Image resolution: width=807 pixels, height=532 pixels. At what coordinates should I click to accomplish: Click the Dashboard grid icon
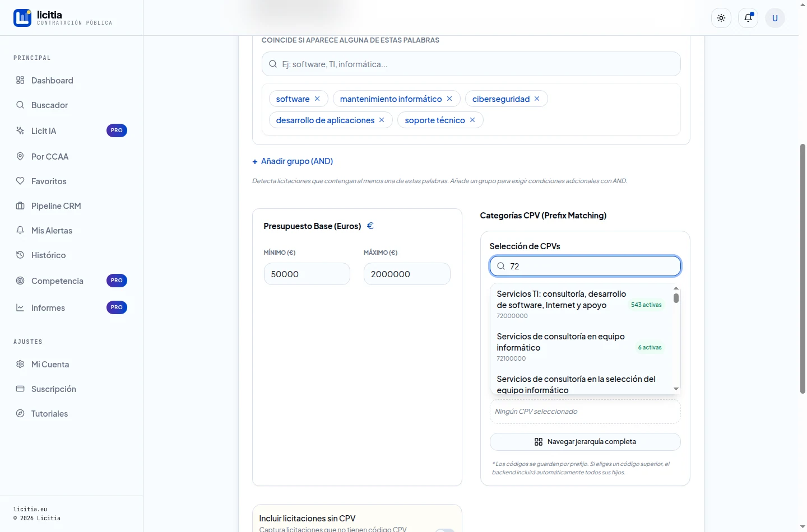pos(20,80)
